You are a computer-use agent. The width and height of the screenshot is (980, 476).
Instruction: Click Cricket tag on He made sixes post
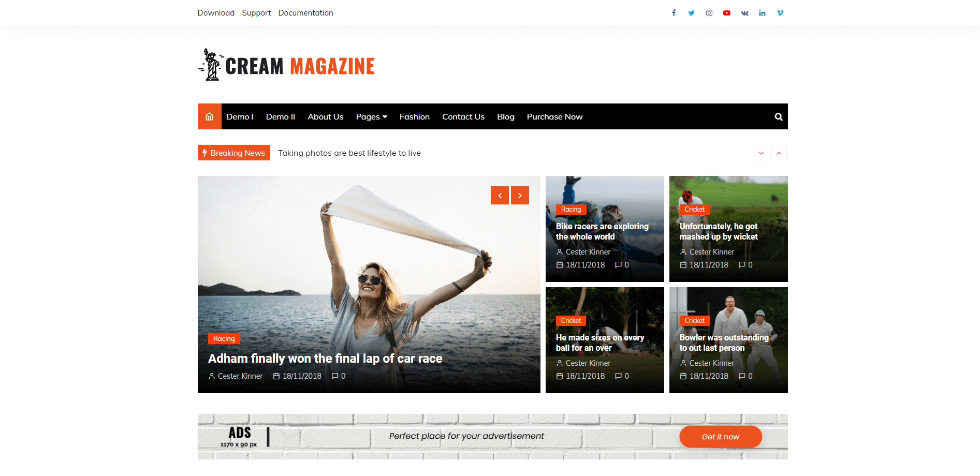point(571,321)
